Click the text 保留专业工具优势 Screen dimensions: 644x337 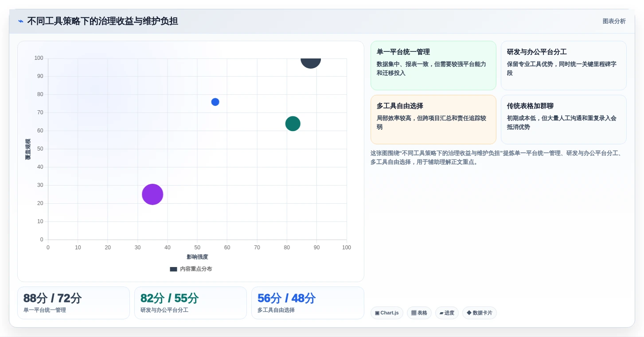coord(531,64)
